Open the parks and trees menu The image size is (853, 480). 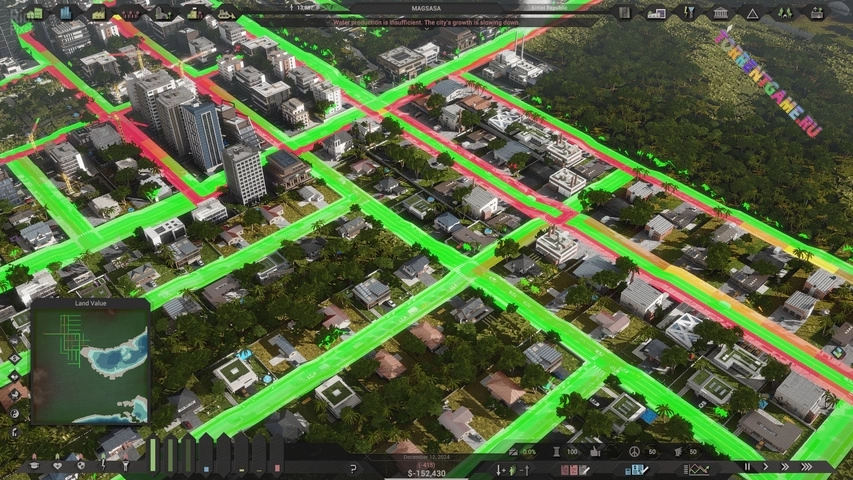pyautogui.click(x=783, y=13)
